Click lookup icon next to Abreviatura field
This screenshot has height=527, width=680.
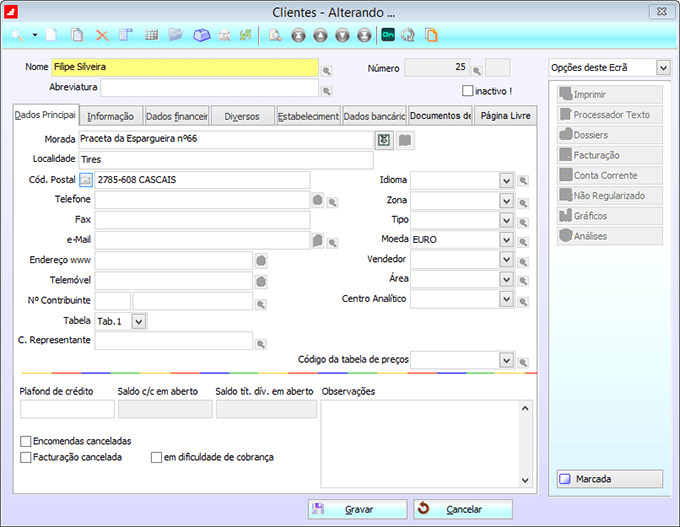pyautogui.click(x=327, y=91)
